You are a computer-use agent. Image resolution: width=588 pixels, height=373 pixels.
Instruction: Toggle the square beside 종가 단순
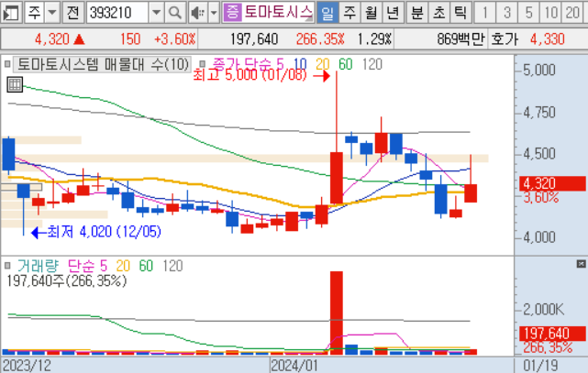click(x=202, y=63)
